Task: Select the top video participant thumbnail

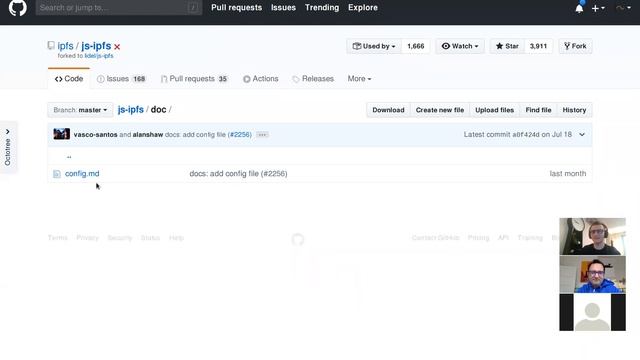Action: (x=592, y=236)
